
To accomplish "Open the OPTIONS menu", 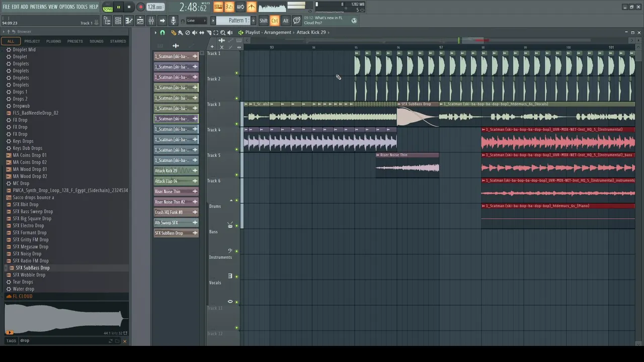I will [x=67, y=7].
